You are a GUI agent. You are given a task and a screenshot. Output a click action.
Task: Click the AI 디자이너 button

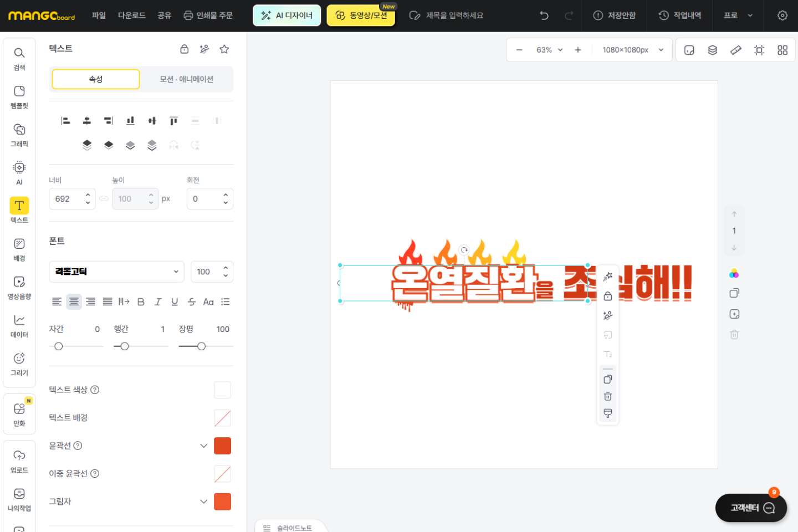click(x=287, y=16)
